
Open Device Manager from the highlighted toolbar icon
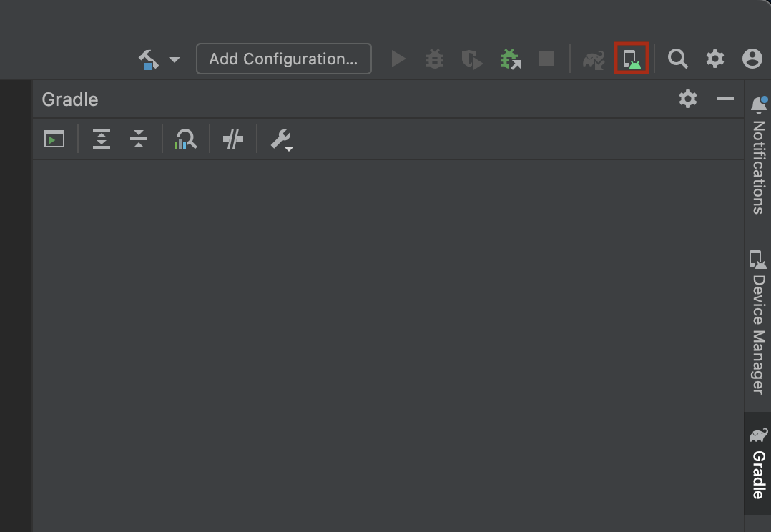631,59
